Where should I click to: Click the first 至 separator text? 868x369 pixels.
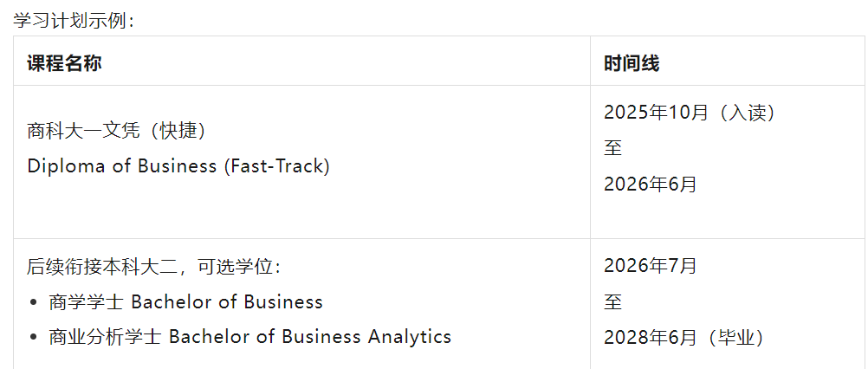click(612, 148)
